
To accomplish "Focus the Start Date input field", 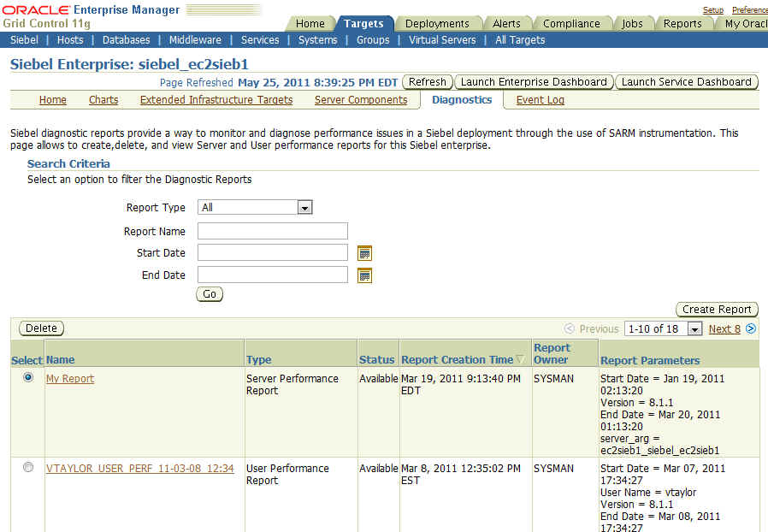I will 272,253.
